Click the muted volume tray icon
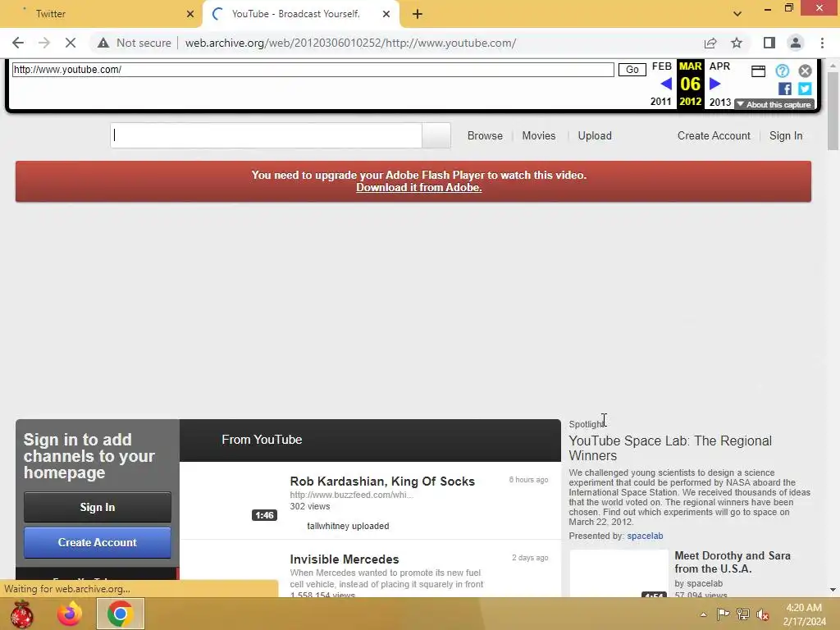 click(763, 614)
